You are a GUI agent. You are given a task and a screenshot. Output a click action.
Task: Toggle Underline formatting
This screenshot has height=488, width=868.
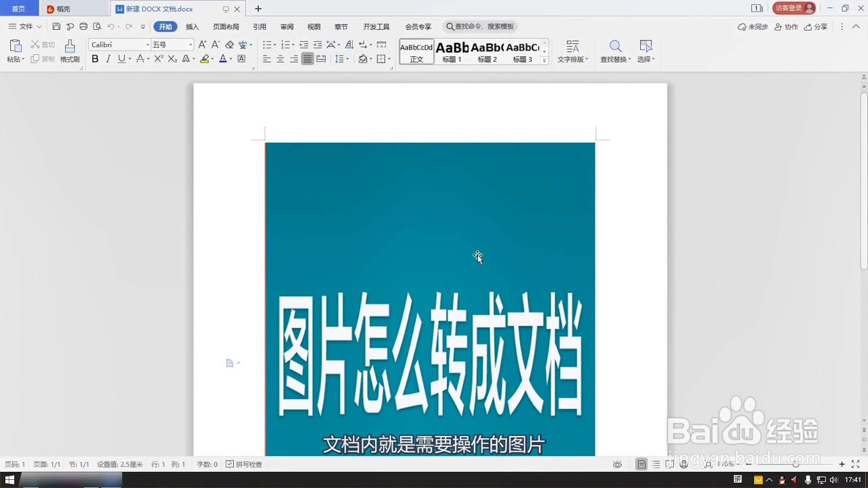[x=121, y=59]
